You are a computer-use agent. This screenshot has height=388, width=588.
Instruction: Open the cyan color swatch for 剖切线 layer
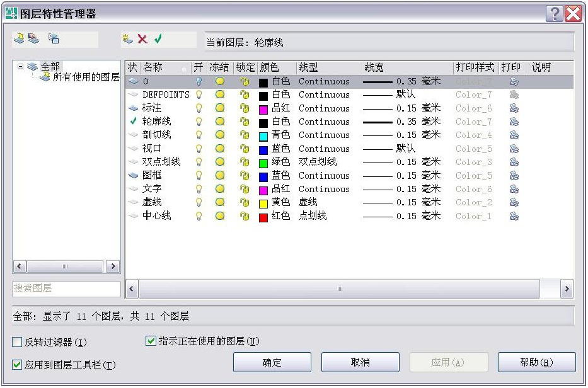pyautogui.click(x=263, y=136)
